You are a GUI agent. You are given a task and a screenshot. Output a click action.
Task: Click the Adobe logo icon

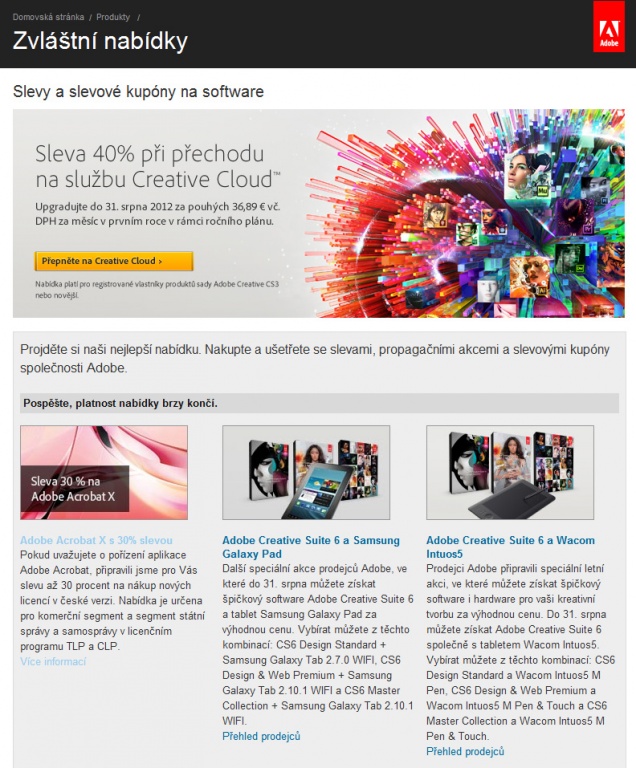click(x=609, y=26)
